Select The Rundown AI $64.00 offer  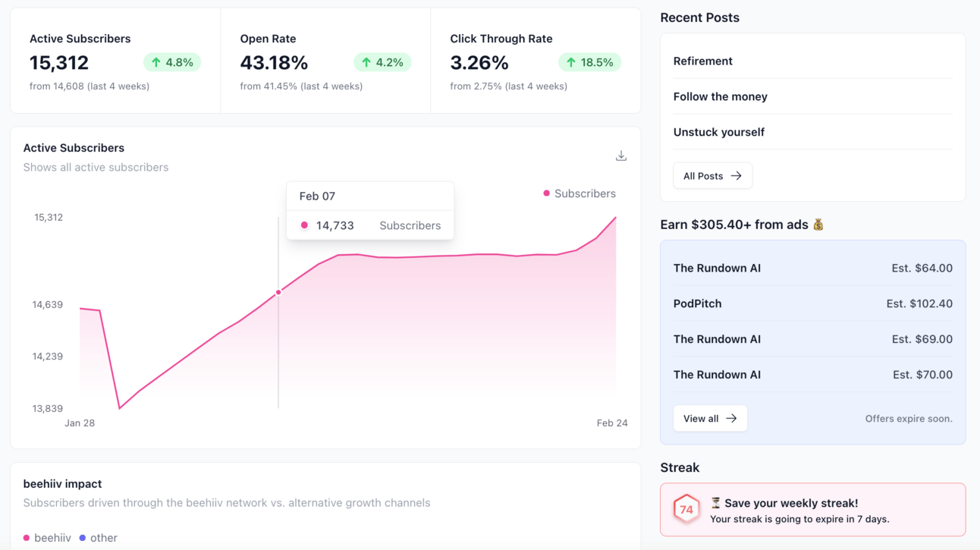pyautogui.click(x=813, y=268)
